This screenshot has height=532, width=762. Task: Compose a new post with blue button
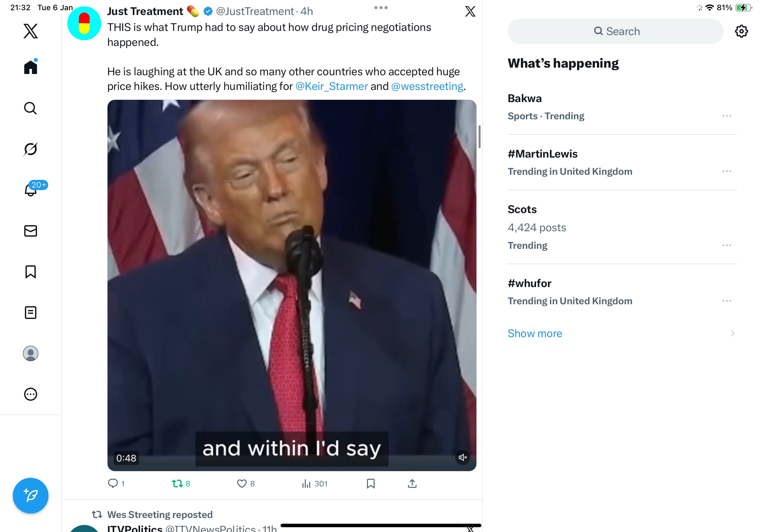pyautogui.click(x=31, y=496)
